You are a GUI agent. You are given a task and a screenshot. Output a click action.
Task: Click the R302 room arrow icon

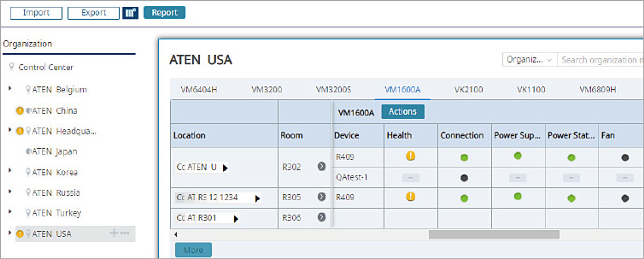pos(321,166)
